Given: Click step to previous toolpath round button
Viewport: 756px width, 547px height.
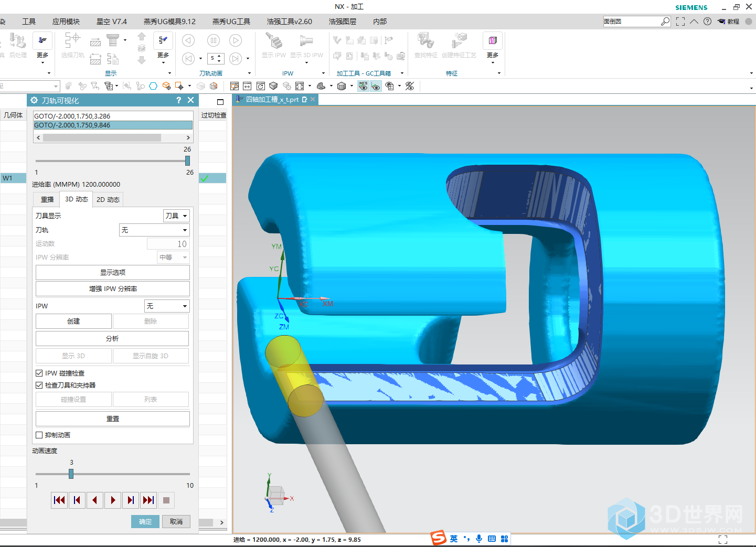Looking at the screenshot, I should (x=188, y=59).
